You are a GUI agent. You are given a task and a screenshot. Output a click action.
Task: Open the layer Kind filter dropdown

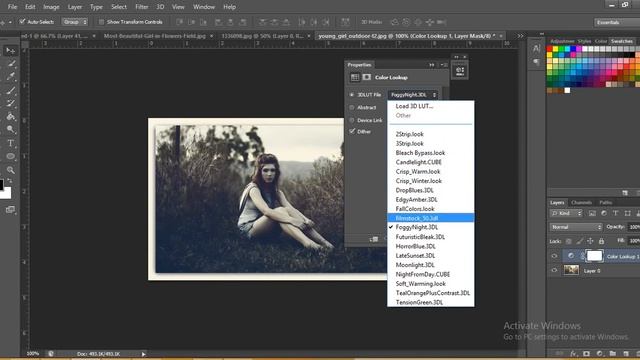click(566, 213)
